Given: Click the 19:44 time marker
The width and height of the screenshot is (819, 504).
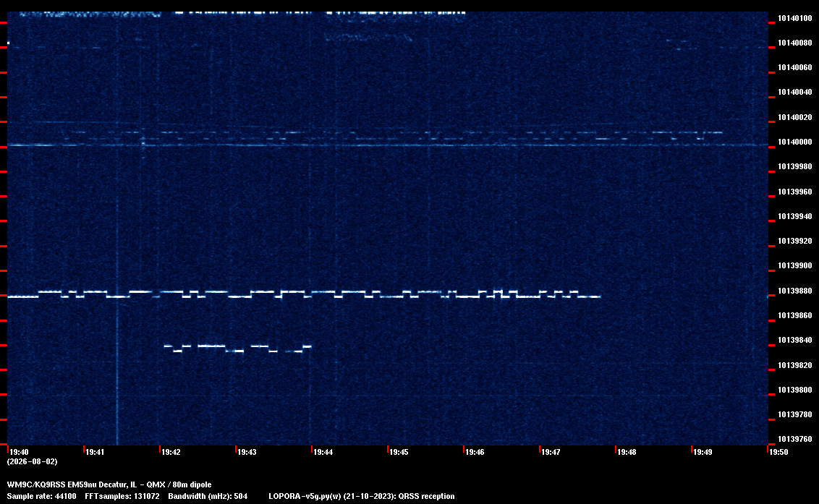Looking at the screenshot, I should (x=323, y=452).
